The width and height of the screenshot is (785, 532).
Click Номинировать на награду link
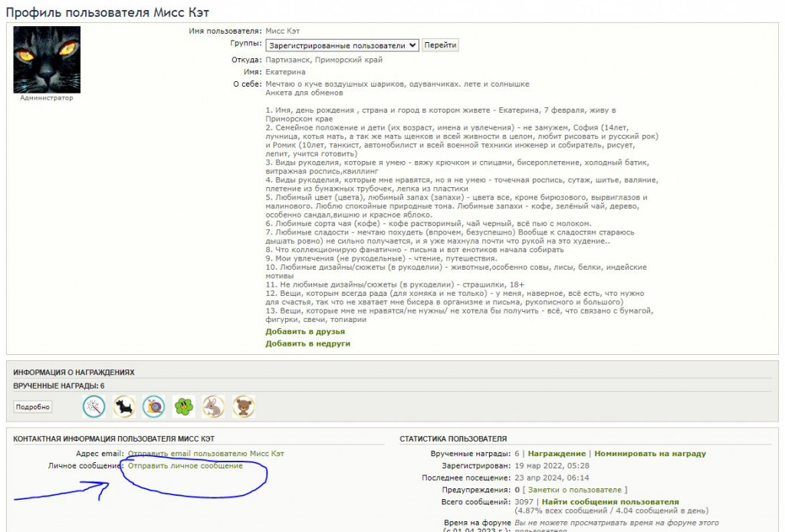pos(650,454)
